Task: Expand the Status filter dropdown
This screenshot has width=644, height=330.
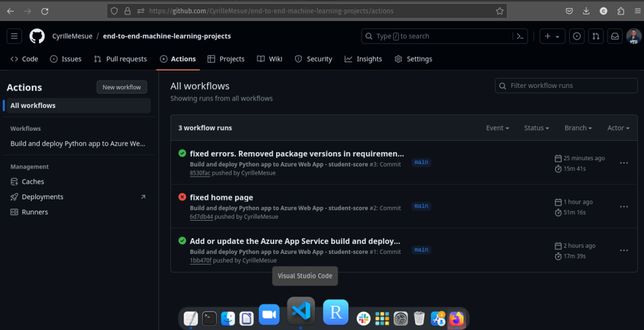Action: 536,128
